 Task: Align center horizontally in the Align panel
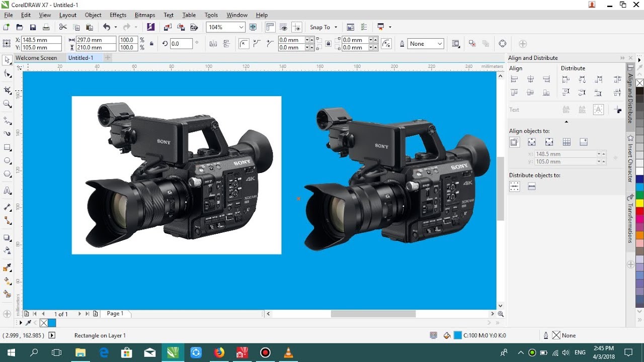coord(530,79)
